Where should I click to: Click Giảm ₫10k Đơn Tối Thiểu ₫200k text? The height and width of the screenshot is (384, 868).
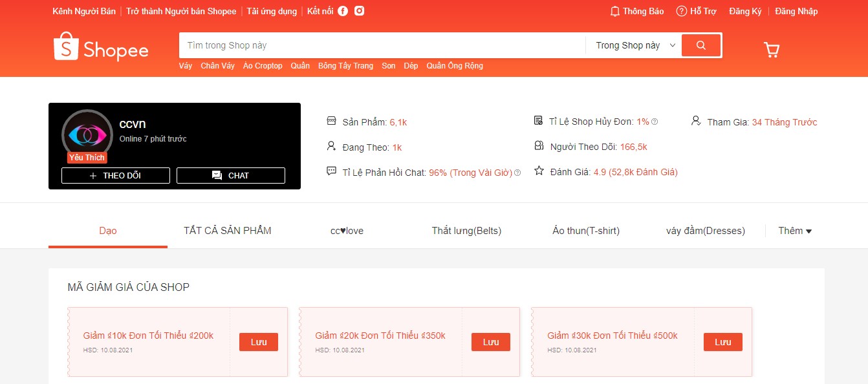click(148, 336)
